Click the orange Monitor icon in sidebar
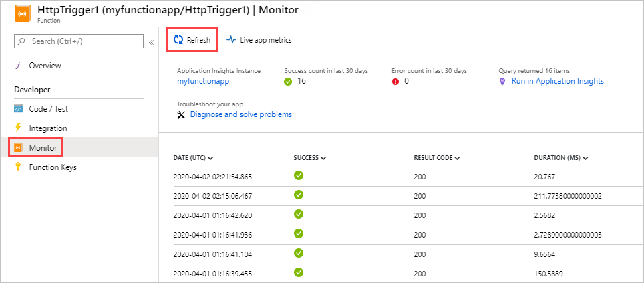 click(18, 147)
